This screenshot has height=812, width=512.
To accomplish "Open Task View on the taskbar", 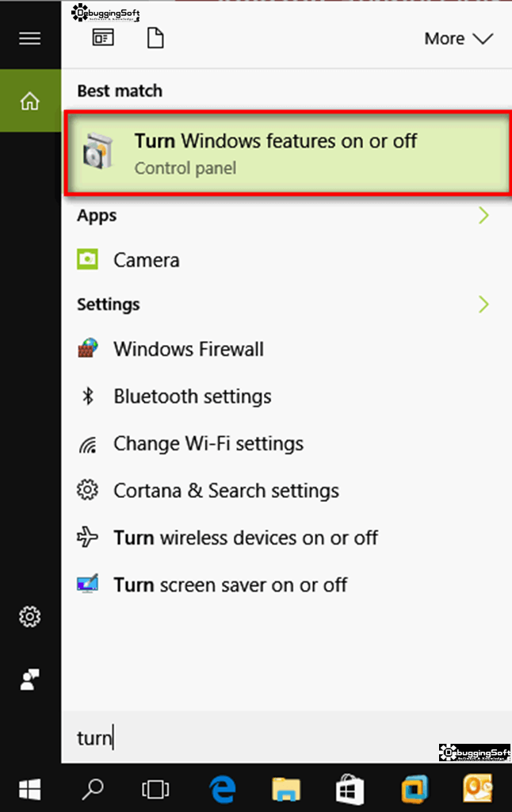I will (x=155, y=790).
